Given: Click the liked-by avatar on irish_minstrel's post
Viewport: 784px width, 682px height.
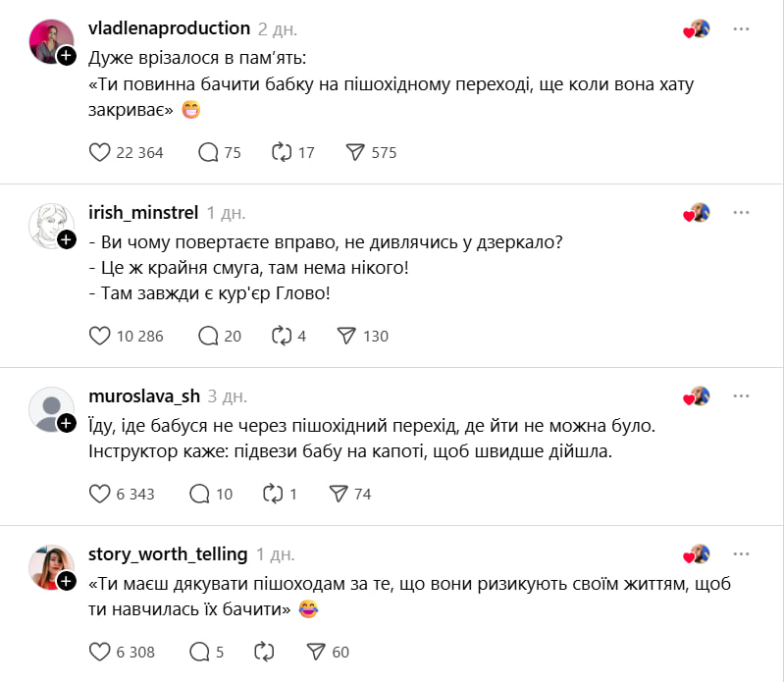Looking at the screenshot, I should [x=698, y=212].
